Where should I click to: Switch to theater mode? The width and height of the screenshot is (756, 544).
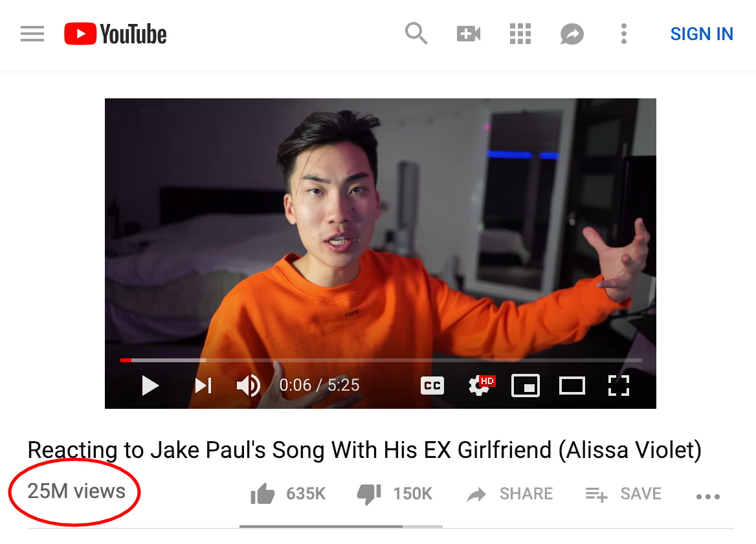[x=572, y=386]
